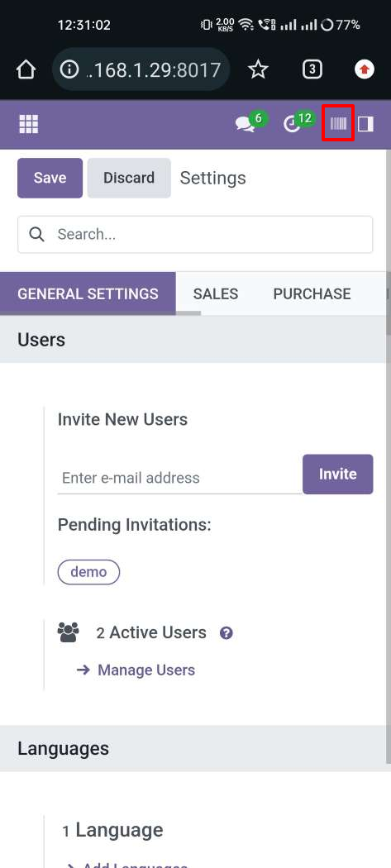Tap the barcode scanner icon
This screenshot has width=391, height=868.
click(338, 123)
